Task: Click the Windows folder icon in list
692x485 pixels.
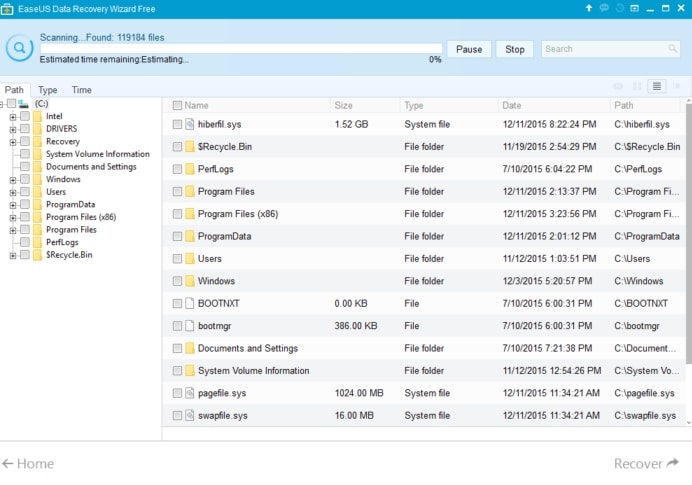Action: click(x=190, y=281)
